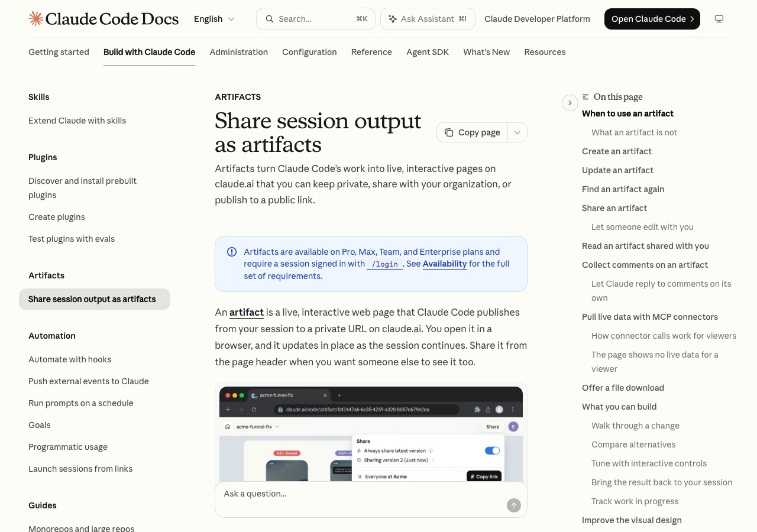Click the Claude Code Docs starburst logo
The image size is (757, 532).
(x=35, y=19)
